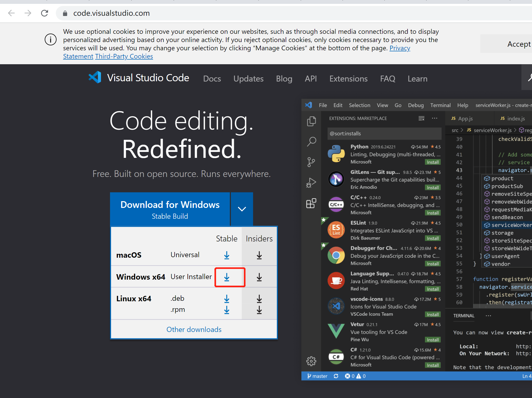532x398 pixels.
Task: Click the GitLens extension icon
Action: (x=336, y=179)
